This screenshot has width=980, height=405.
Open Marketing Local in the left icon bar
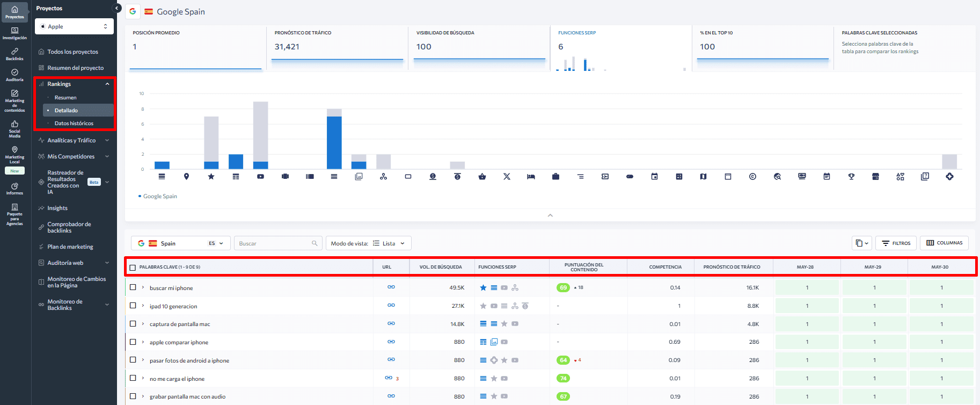(x=14, y=155)
